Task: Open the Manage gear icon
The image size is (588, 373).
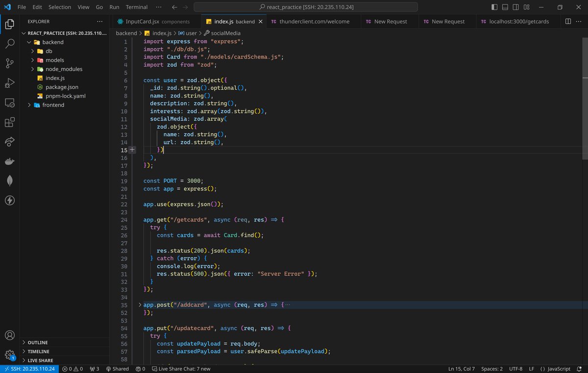Action: [9, 355]
